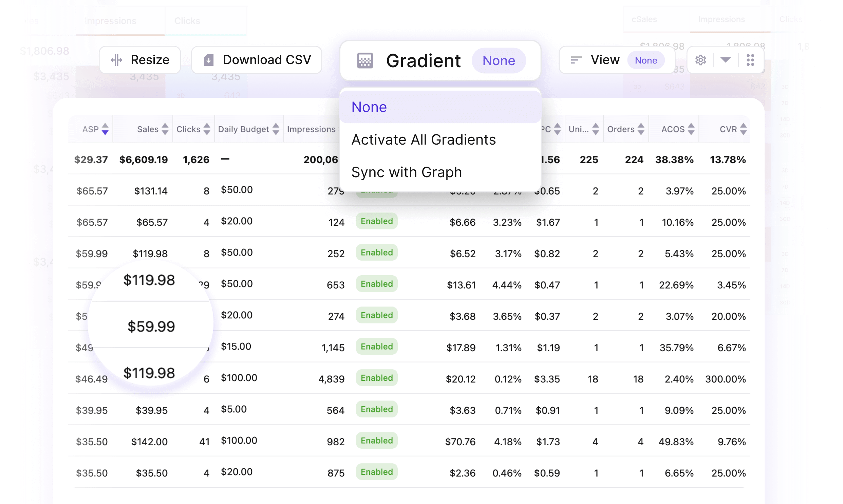Click the Download CSV file icon
843x504 pixels.
[x=208, y=60]
